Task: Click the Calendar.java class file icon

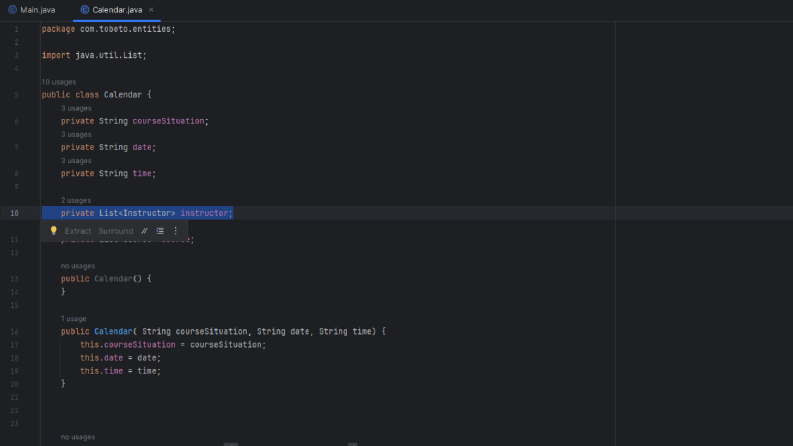Action: (84, 10)
